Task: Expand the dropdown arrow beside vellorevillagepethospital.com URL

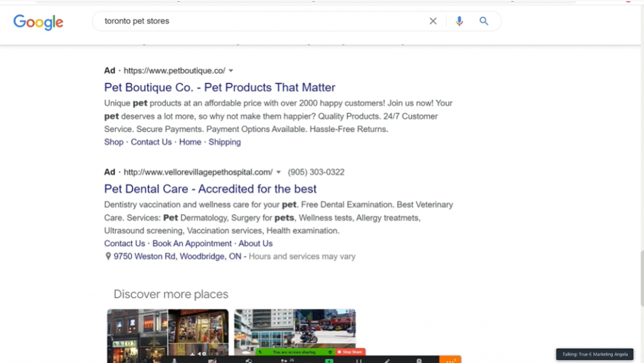Action: (279, 172)
